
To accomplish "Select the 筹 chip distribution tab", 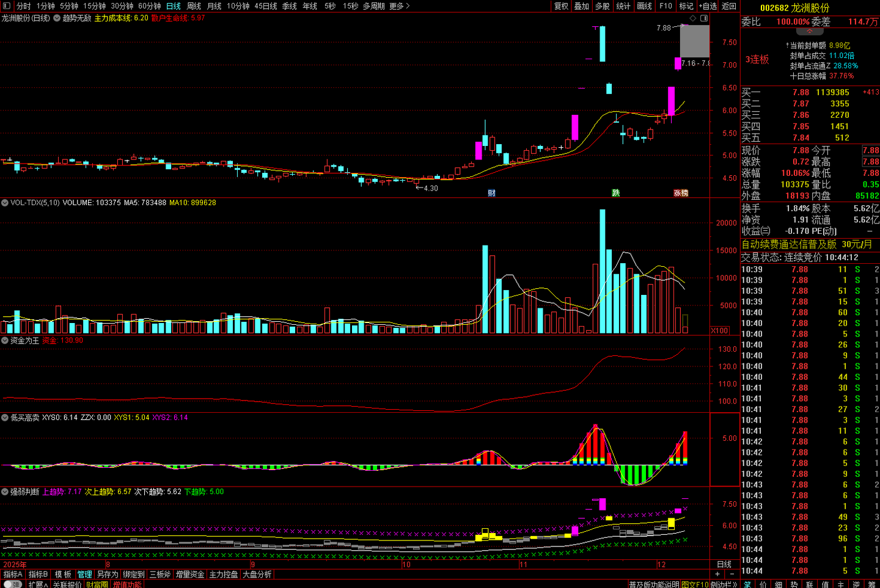I will 872,584.
